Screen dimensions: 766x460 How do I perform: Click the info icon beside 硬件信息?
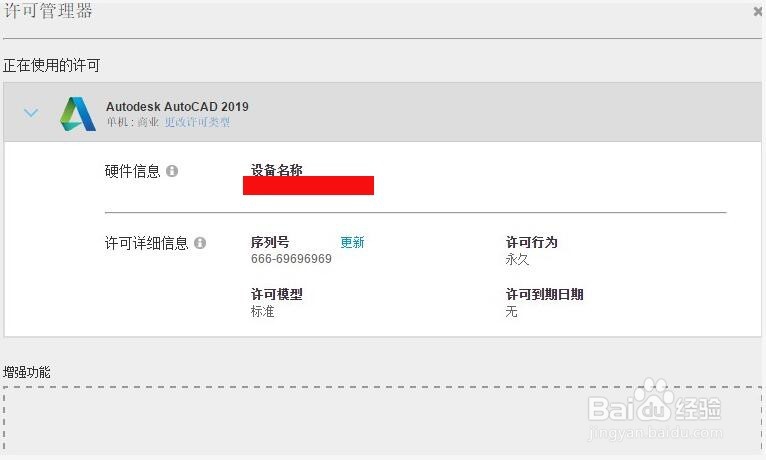172,171
